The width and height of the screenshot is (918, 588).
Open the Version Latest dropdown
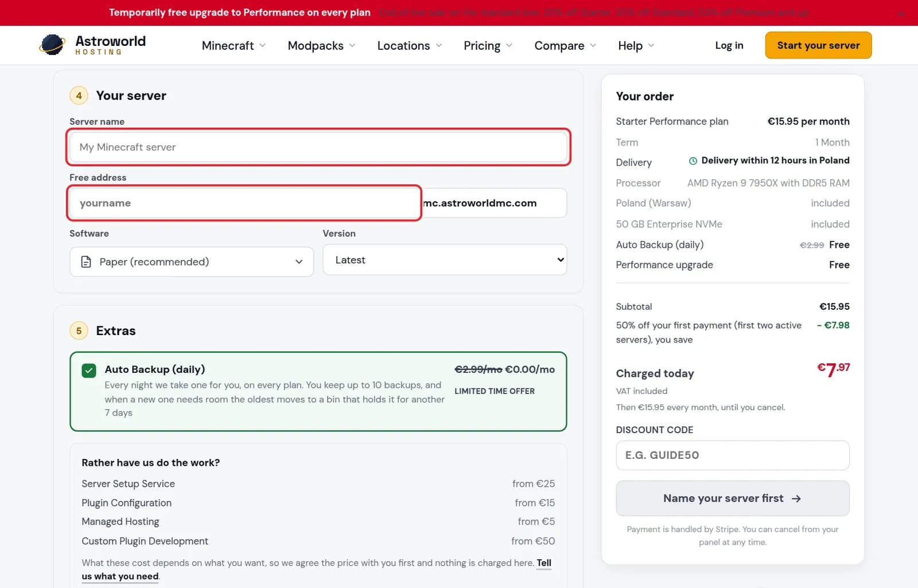pos(445,260)
